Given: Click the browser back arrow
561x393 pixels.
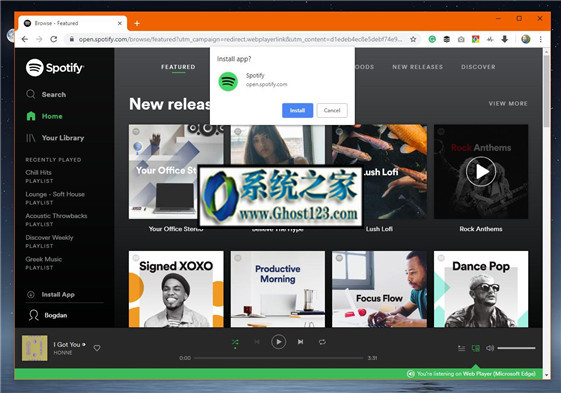Looking at the screenshot, I should [25, 39].
